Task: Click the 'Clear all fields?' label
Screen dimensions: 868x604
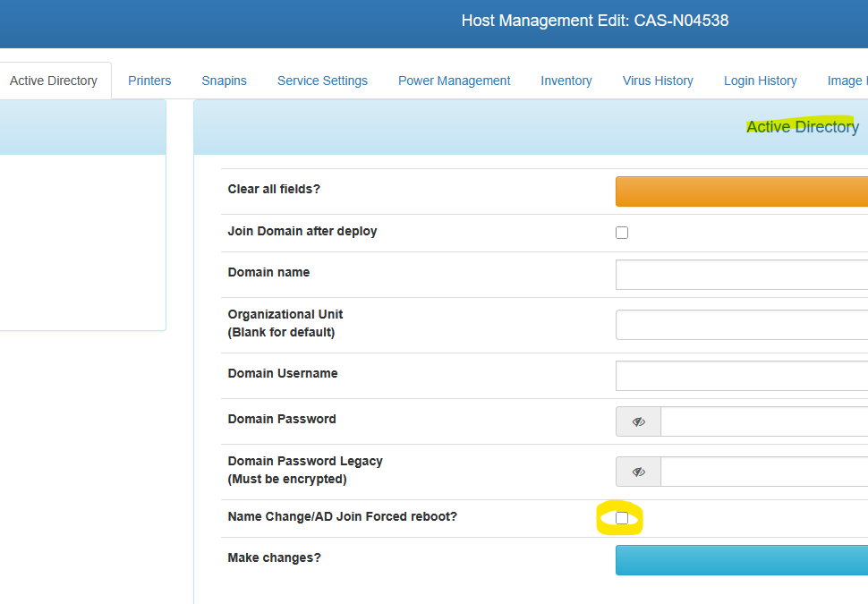Action: [274, 189]
